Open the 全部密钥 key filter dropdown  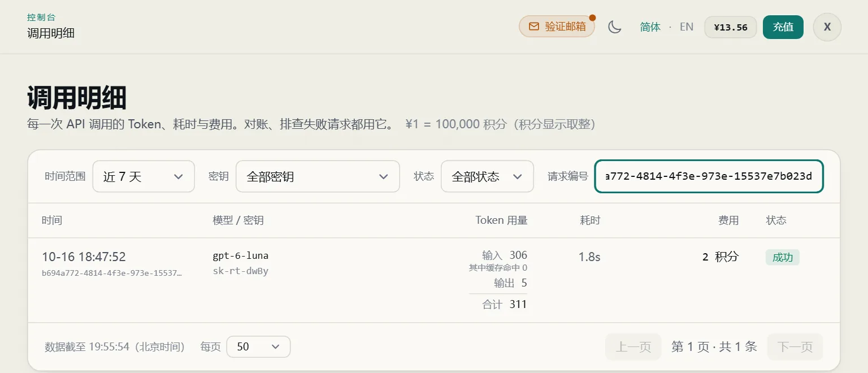[318, 176]
